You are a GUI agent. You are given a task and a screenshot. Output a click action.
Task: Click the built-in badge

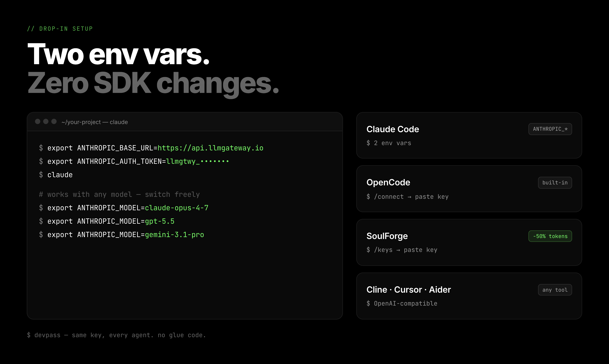point(555,183)
